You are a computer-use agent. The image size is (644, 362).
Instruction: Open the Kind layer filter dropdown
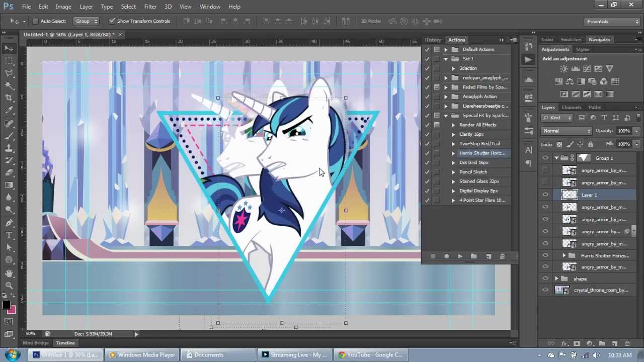pos(558,118)
